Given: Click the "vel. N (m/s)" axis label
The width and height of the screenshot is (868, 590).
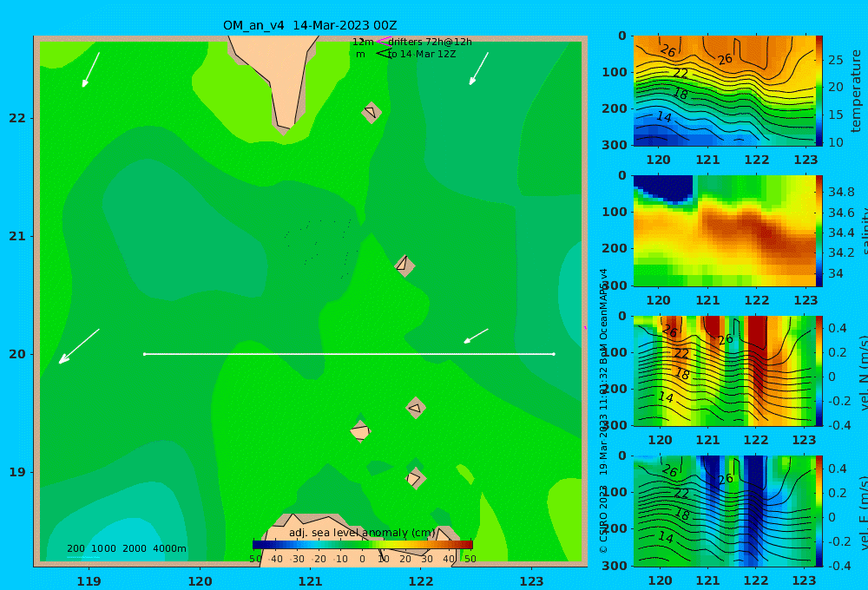Looking at the screenshot, I should pyautogui.click(x=864, y=373).
